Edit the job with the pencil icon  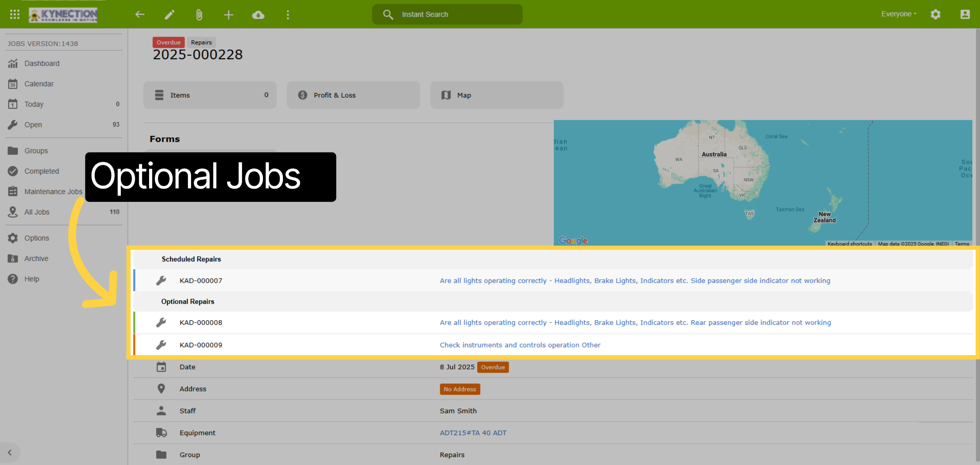click(x=169, y=15)
